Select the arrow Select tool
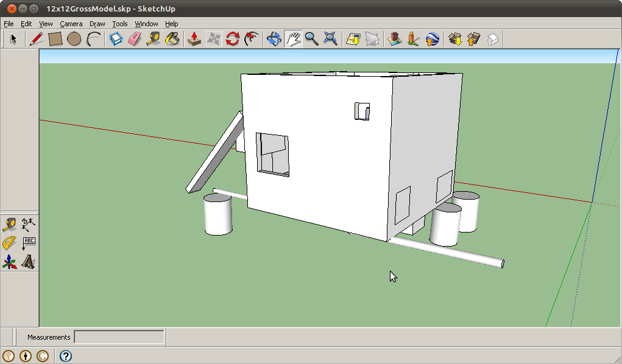 click(x=13, y=40)
